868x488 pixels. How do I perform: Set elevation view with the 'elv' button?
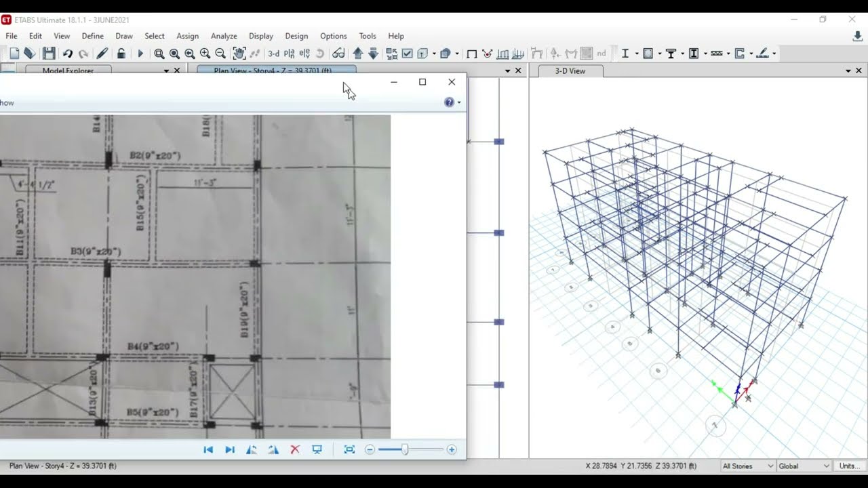(304, 54)
